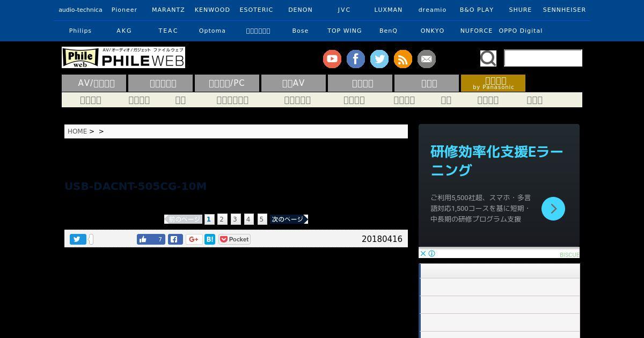Click the BISCUE advertiser label
The height and width of the screenshot is (338, 644).
[569, 255]
